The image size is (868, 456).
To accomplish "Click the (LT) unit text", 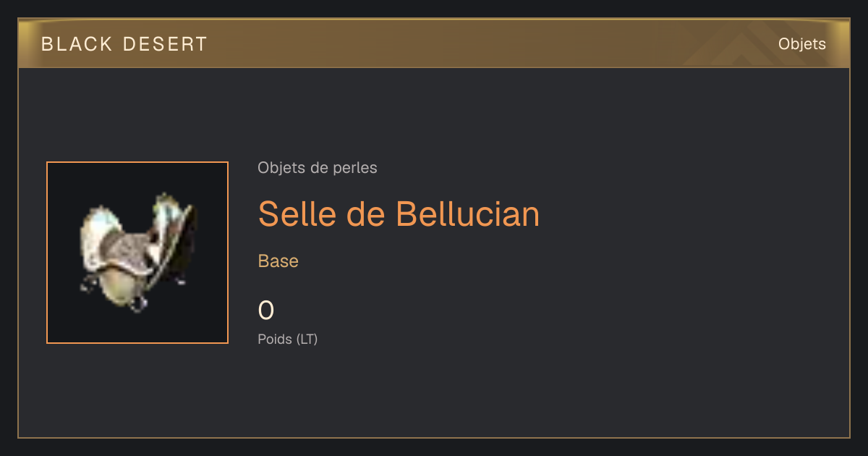I will 307,339.
